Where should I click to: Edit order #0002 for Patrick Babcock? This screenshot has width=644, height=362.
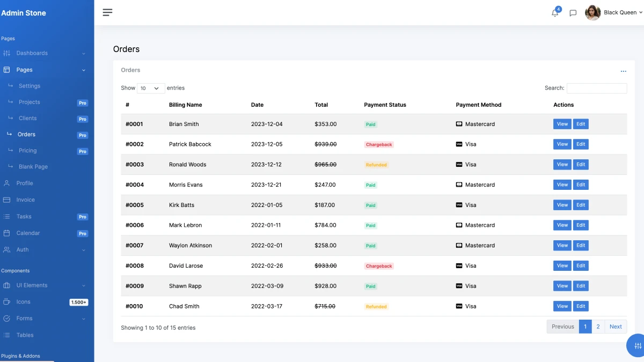[x=581, y=144]
